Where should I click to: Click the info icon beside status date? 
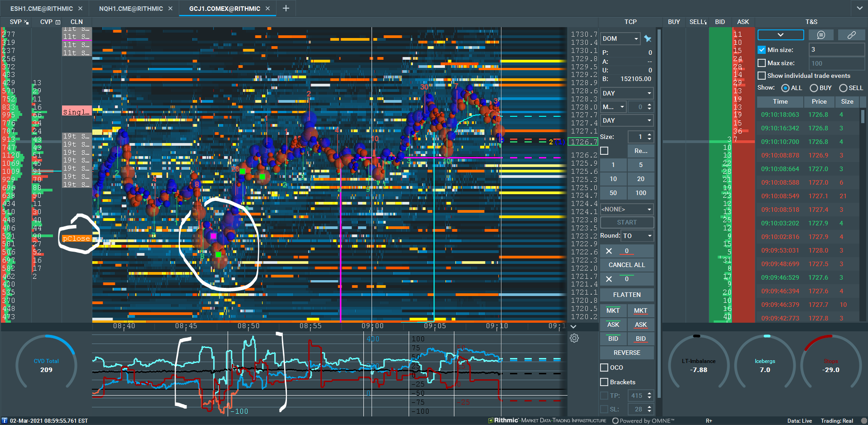tap(5, 420)
